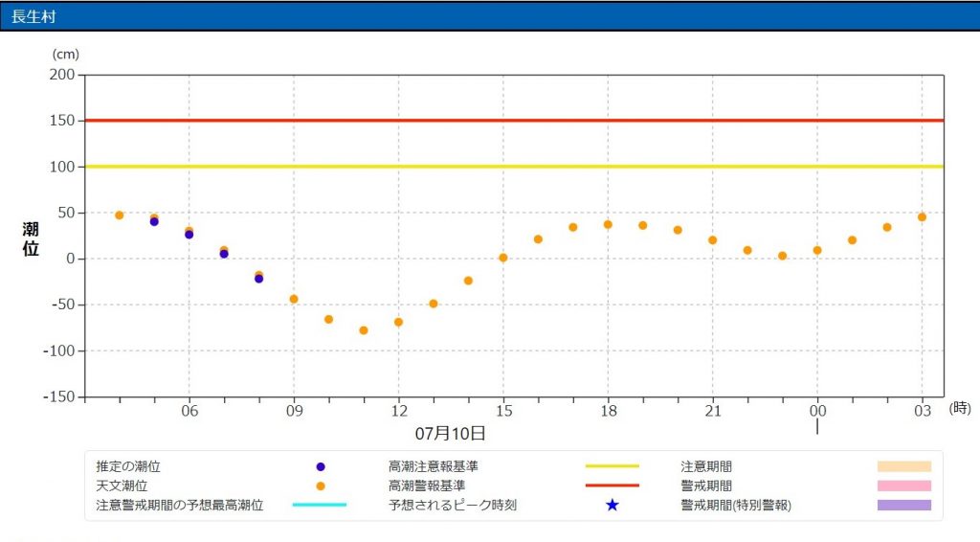Click the cyan line sample for 予想最高潮位
Screen dimensions: 980x542
[320, 505]
